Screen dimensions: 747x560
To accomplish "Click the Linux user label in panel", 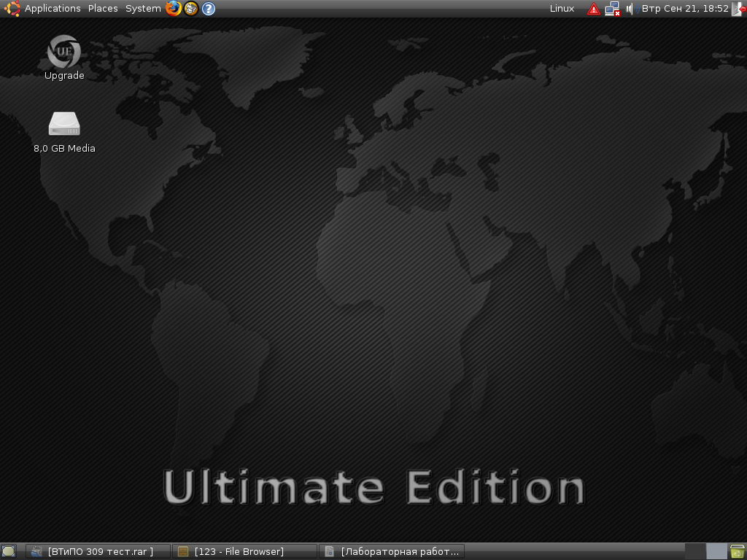I will (562, 9).
